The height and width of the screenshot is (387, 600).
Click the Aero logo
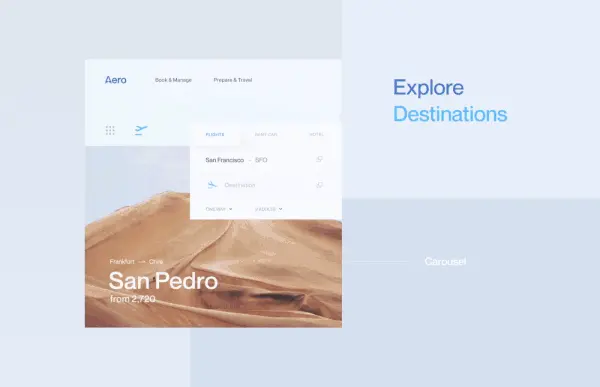(x=116, y=80)
